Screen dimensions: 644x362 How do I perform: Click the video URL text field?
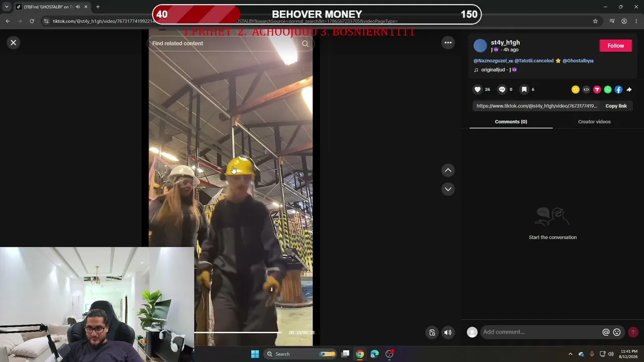pos(537,106)
